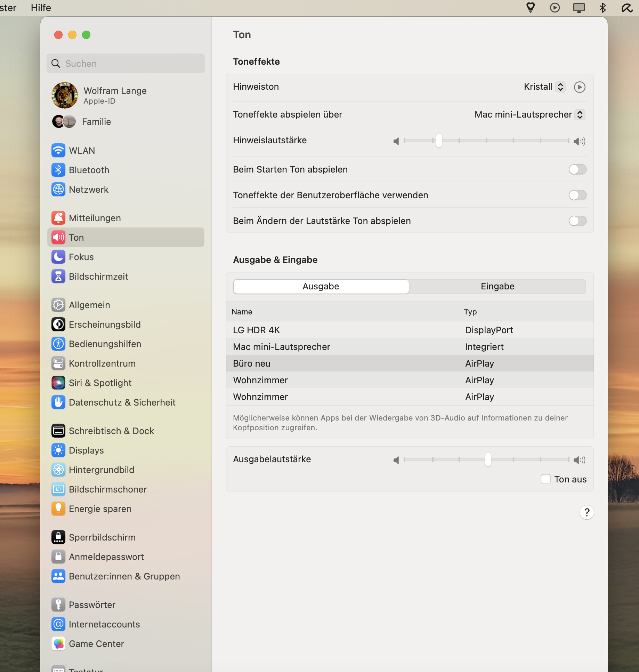This screenshot has width=639, height=672.
Task: Click the Wolfram Lange profile picture
Action: [65, 95]
